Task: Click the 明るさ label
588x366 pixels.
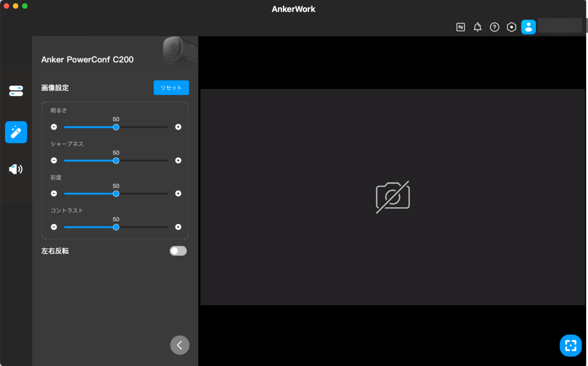Action: coord(58,111)
